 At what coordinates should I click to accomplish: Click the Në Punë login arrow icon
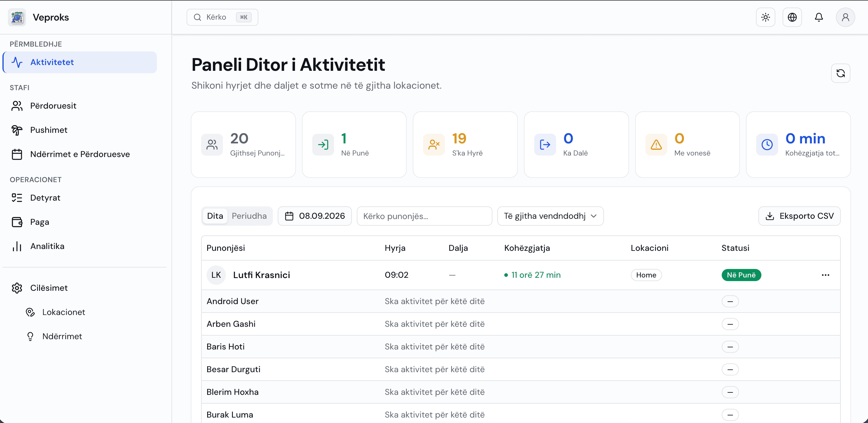[323, 145]
